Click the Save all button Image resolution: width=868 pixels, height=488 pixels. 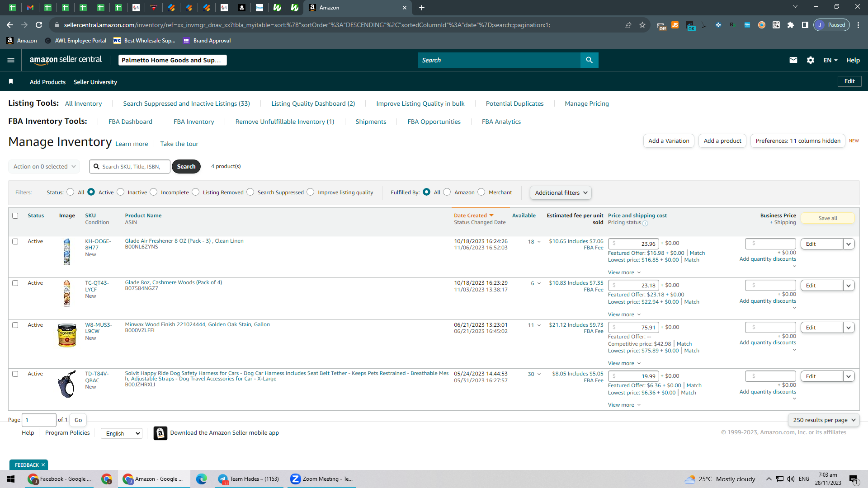828,218
